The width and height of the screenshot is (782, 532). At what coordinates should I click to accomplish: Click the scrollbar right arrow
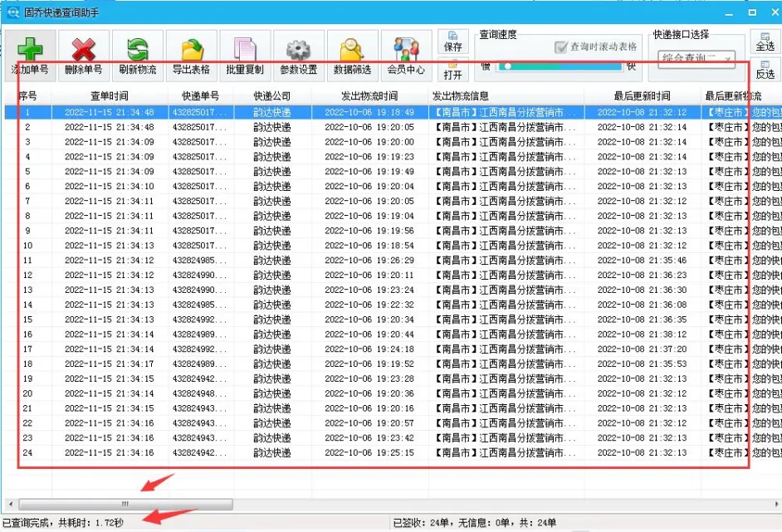click(x=777, y=504)
